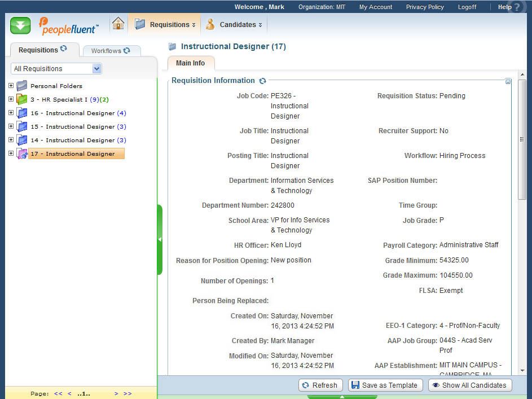The height and width of the screenshot is (399, 532).
Task: Reload Requisition Information with the refresh icon
Action: click(262, 81)
